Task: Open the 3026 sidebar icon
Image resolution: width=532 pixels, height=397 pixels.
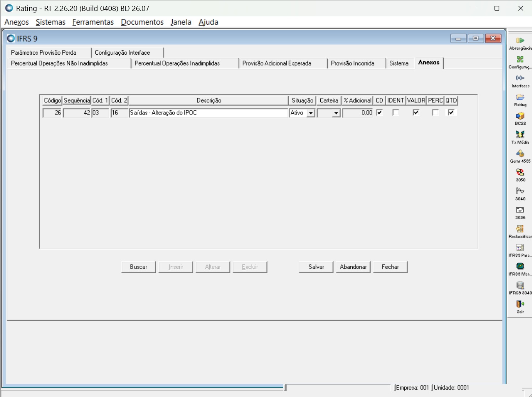Action: point(520,210)
